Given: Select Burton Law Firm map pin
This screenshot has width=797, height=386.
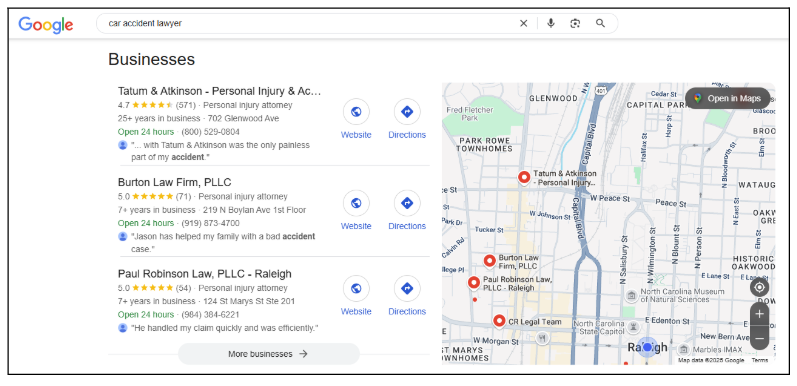Looking at the screenshot, I should pyautogui.click(x=489, y=261).
